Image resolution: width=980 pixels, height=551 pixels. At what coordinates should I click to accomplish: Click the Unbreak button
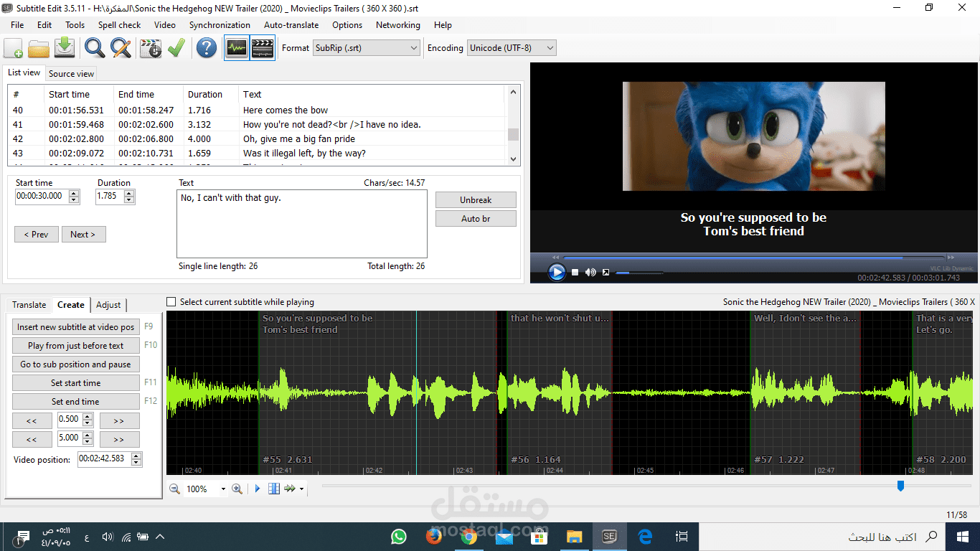tap(476, 200)
